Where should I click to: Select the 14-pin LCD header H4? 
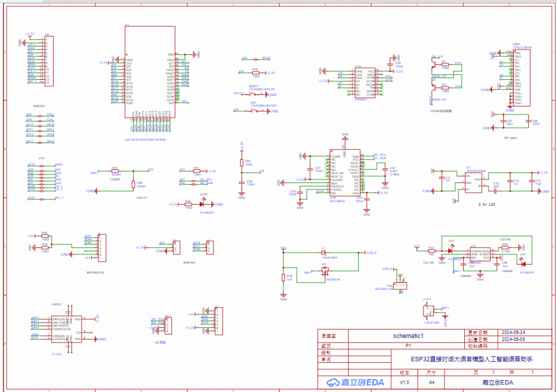48,61
